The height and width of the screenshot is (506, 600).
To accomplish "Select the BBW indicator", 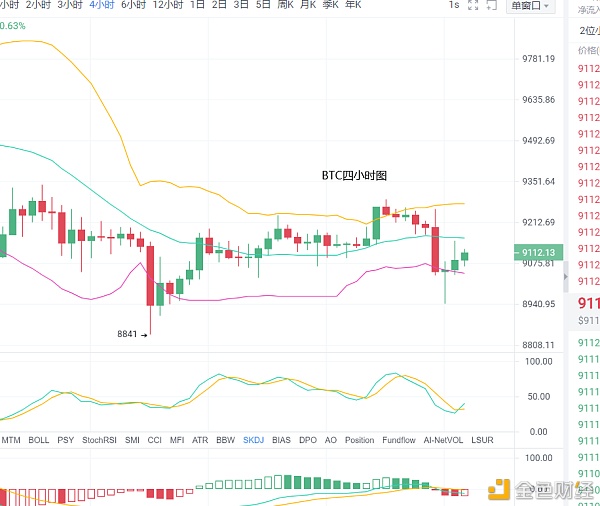I will [226, 440].
